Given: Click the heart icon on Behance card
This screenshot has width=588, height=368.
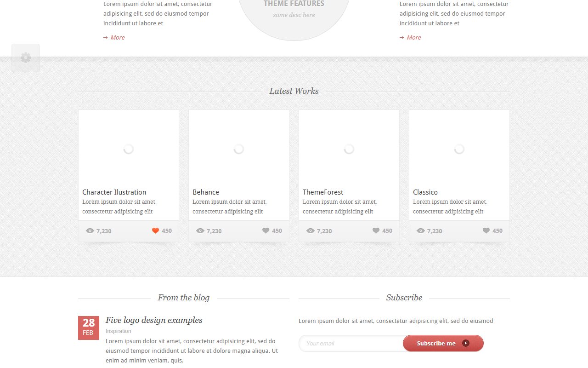Looking at the screenshot, I should (266, 230).
